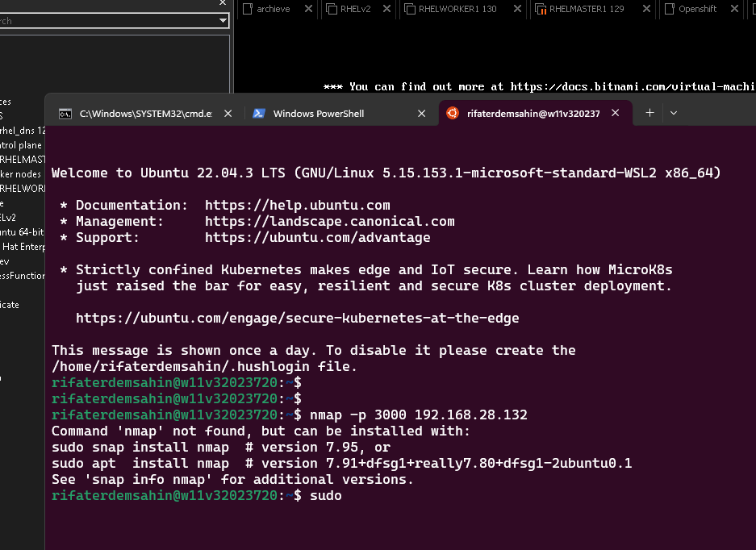
Task: Click the RHELMASTER1 paused VM icon
Action: [x=541, y=9]
